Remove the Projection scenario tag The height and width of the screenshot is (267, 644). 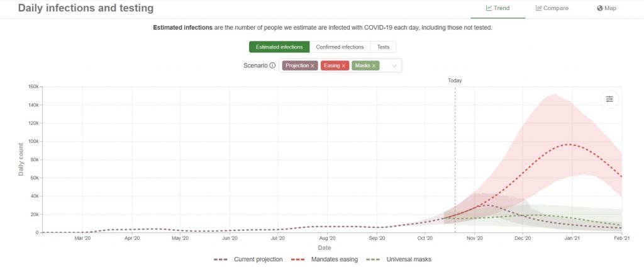click(x=312, y=65)
